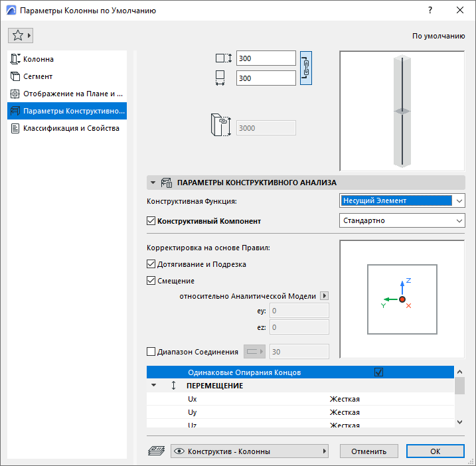Click the Колонна sidebar icon
This screenshot has height=466, width=476.
[15, 59]
